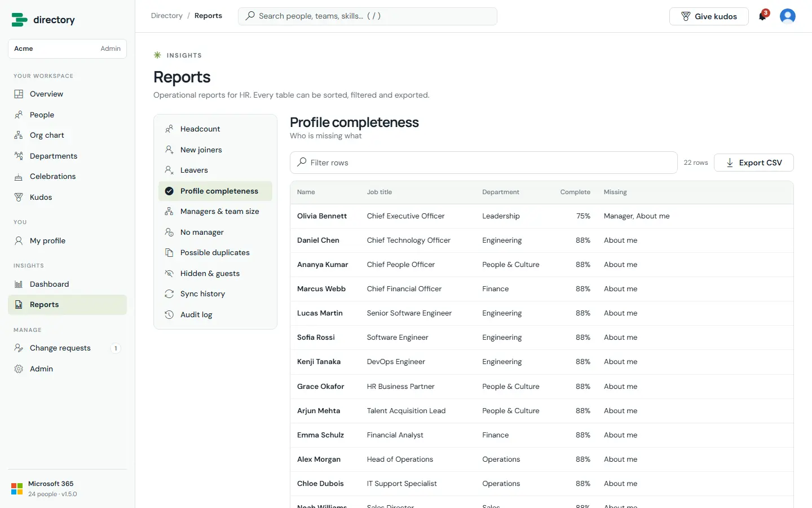812x508 pixels.
Task: Click the Possible duplicates icon
Action: (169, 253)
